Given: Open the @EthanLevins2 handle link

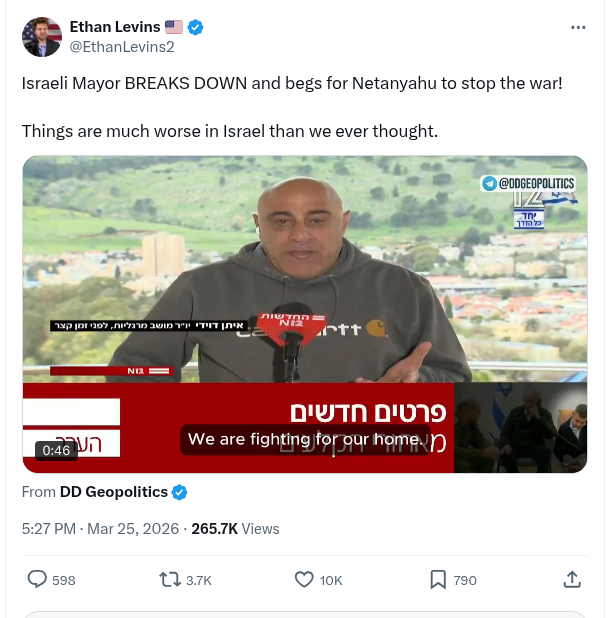Looking at the screenshot, I should [122, 47].
